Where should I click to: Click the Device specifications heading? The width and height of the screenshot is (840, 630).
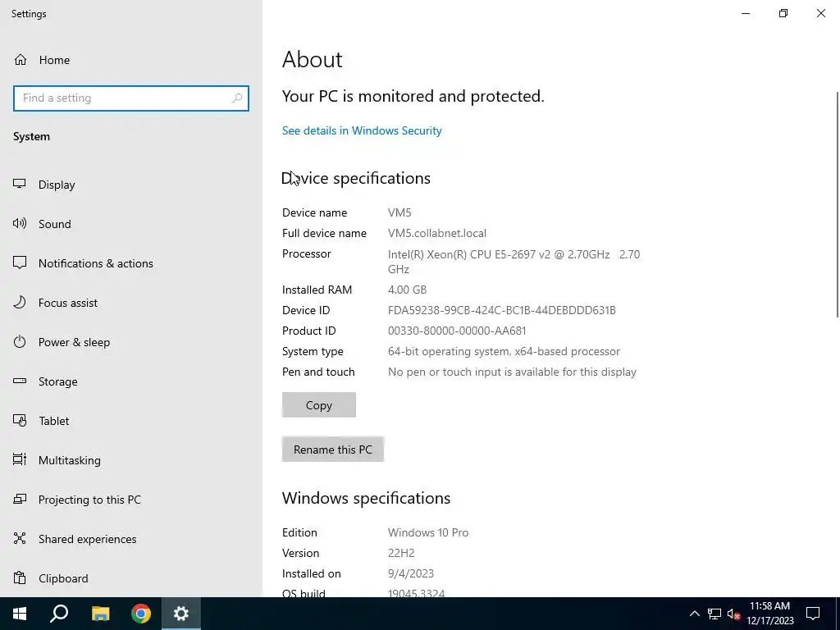(x=356, y=178)
